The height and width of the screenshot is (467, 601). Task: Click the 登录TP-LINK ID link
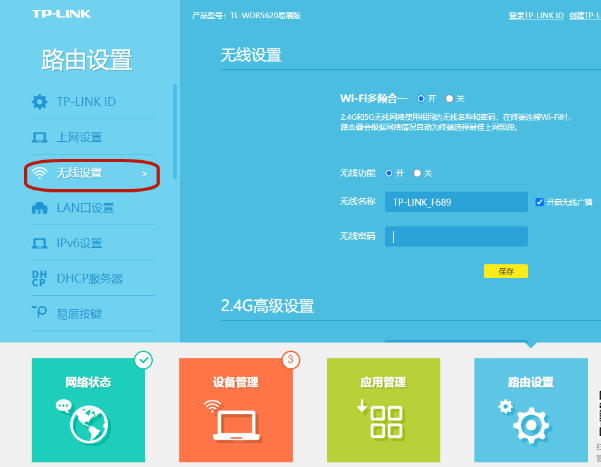tap(536, 16)
